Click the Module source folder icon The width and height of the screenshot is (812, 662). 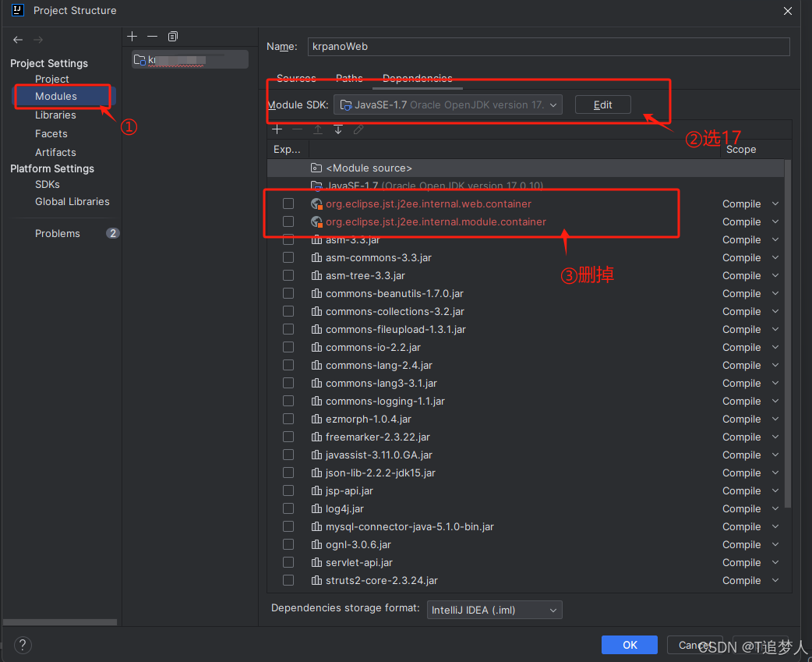[x=316, y=168]
